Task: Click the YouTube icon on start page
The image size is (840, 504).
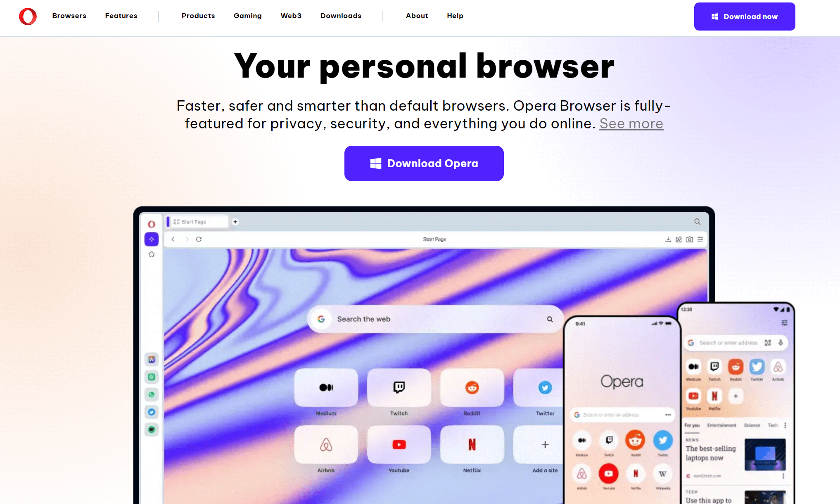Action: pyautogui.click(x=399, y=445)
